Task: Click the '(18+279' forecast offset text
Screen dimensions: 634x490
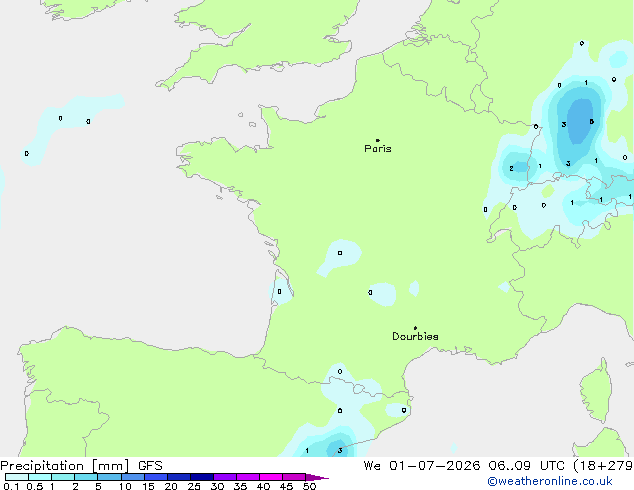Action: coord(603,466)
